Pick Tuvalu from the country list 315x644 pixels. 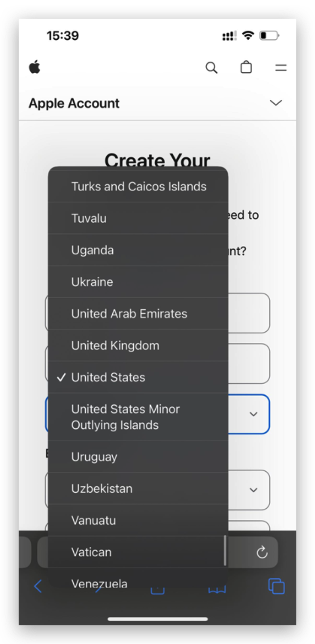(138, 218)
